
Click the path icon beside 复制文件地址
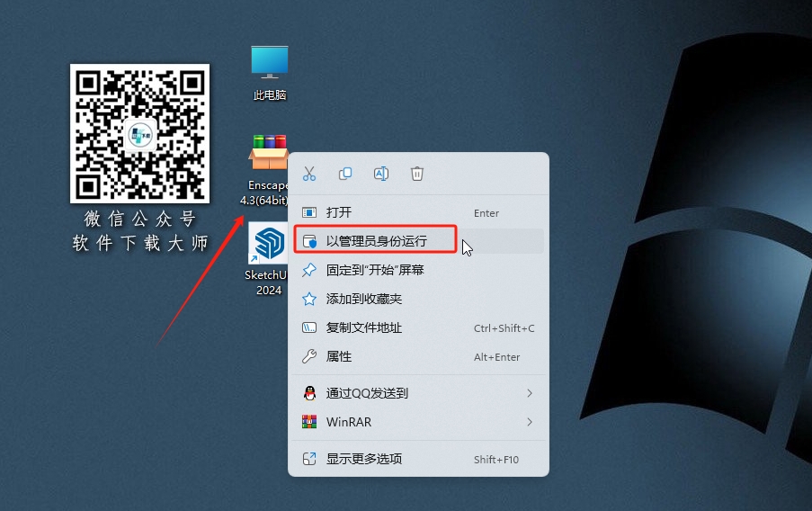309,327
